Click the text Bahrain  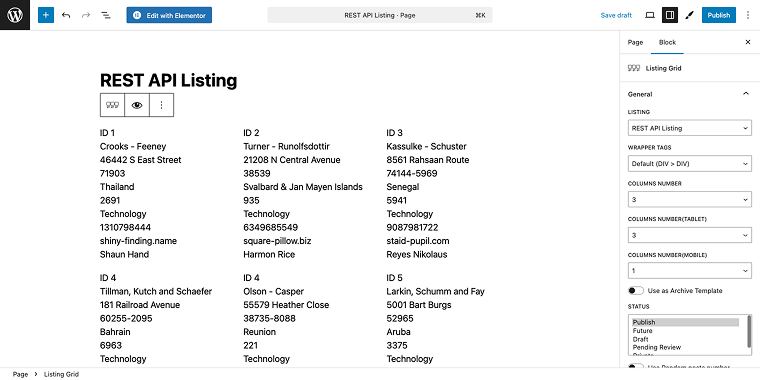pyautogui.click(x=116, y=332)
